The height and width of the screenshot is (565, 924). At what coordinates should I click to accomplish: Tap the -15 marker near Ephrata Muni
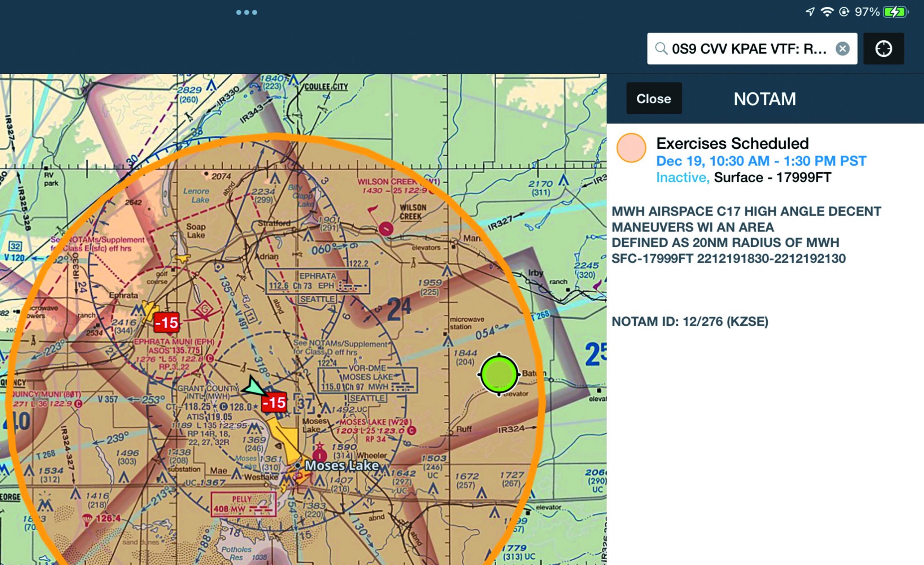coord(166,322)
